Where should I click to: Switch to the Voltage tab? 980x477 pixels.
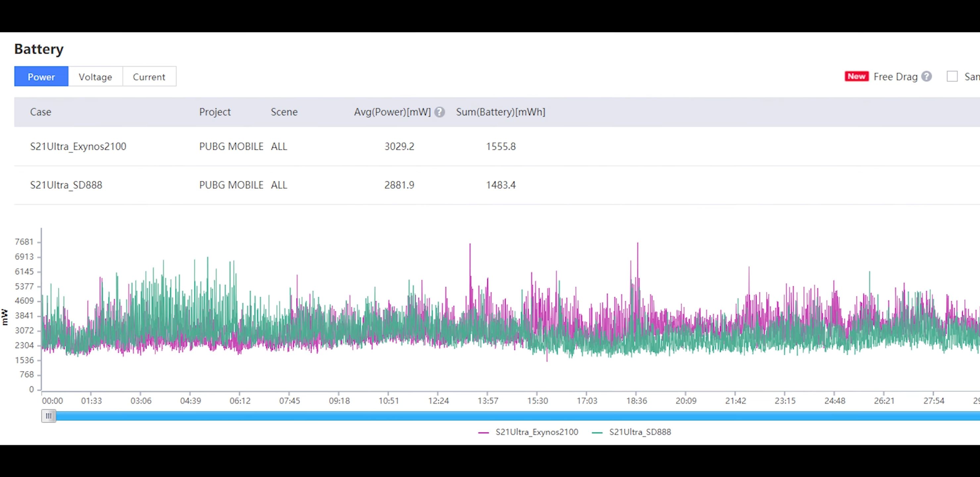pos(95,77)
